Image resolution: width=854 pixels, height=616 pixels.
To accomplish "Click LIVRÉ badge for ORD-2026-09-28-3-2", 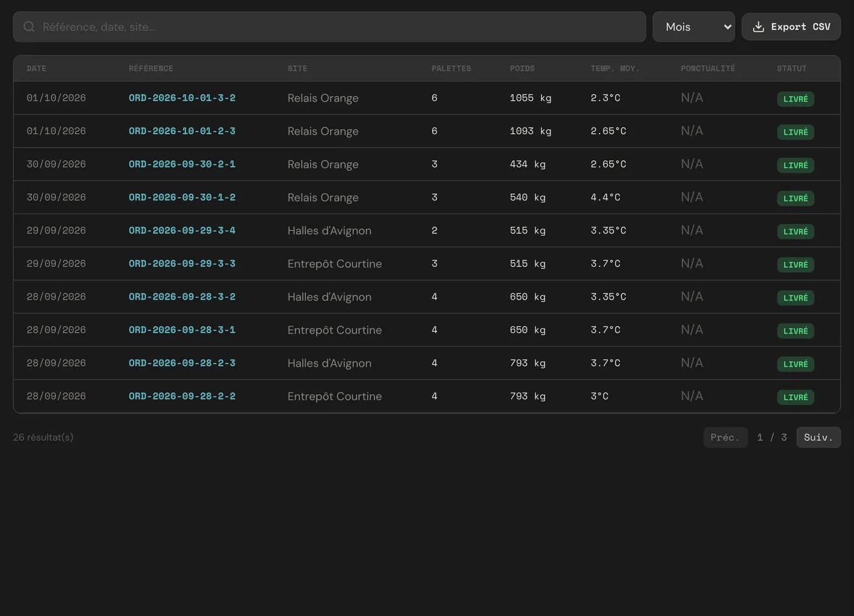I will tap(795, 298).
